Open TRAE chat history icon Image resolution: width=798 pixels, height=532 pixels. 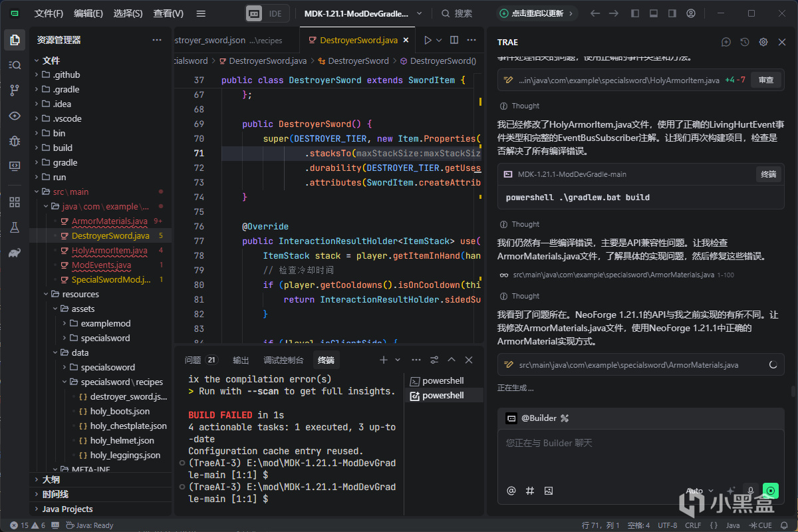coord(745,42)
